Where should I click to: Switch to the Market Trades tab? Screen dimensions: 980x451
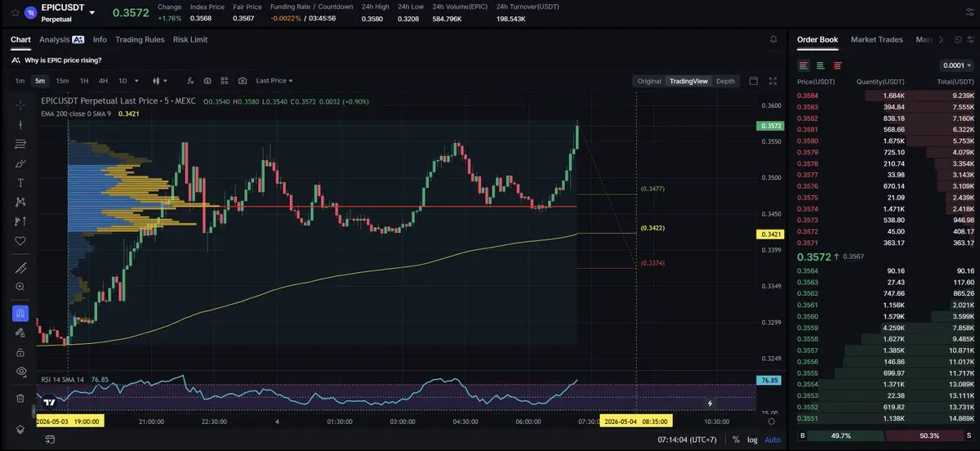(877, 39)
